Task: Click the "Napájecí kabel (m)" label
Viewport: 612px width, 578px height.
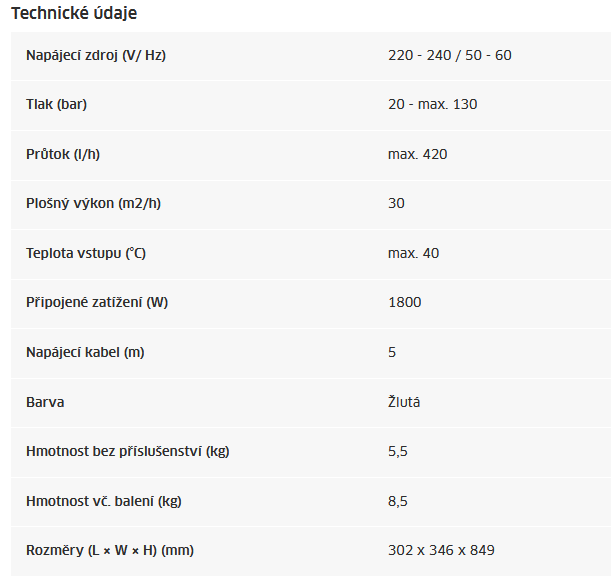Action: pos(86,352)
